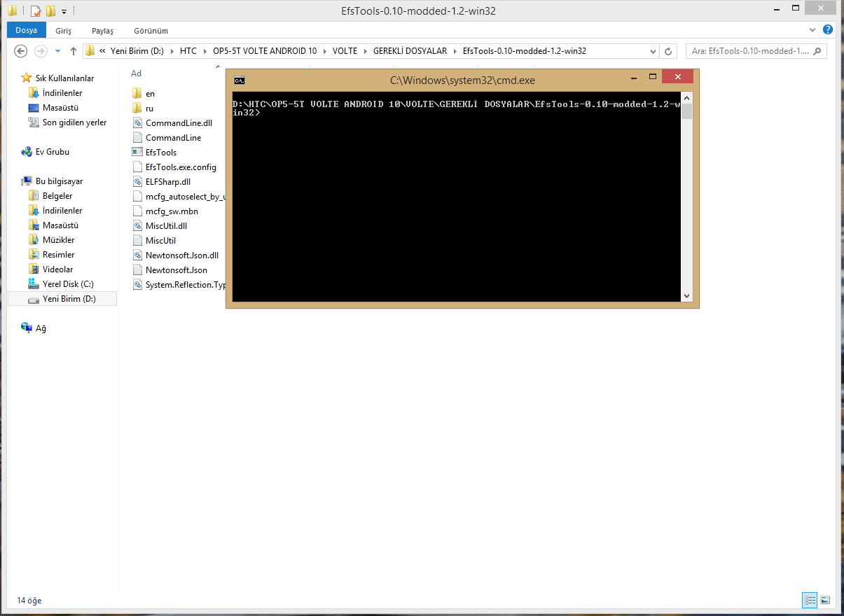Sort files by the Ad column header
Image resolution: width=844 pixels, height=616 pixels.
click(x=137, y=73)
